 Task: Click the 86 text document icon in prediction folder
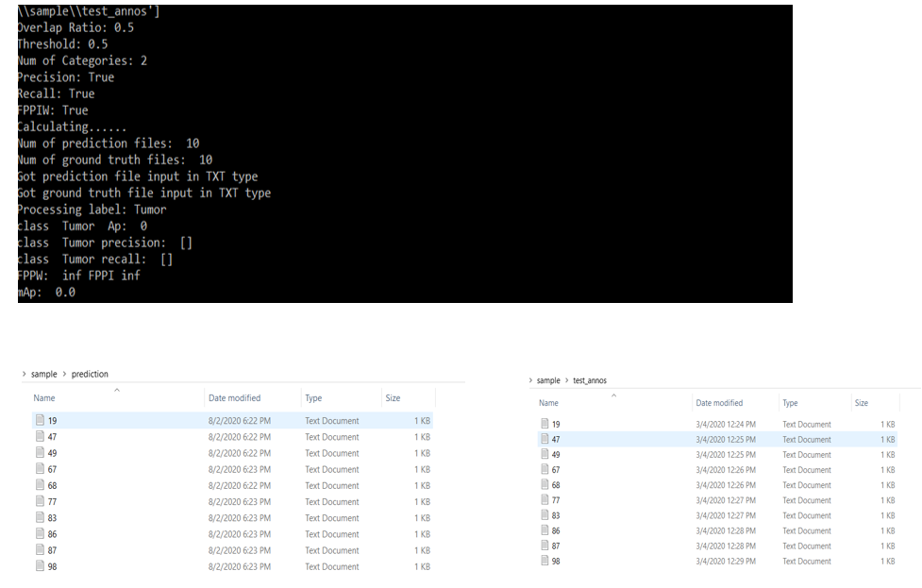(40, 534)
